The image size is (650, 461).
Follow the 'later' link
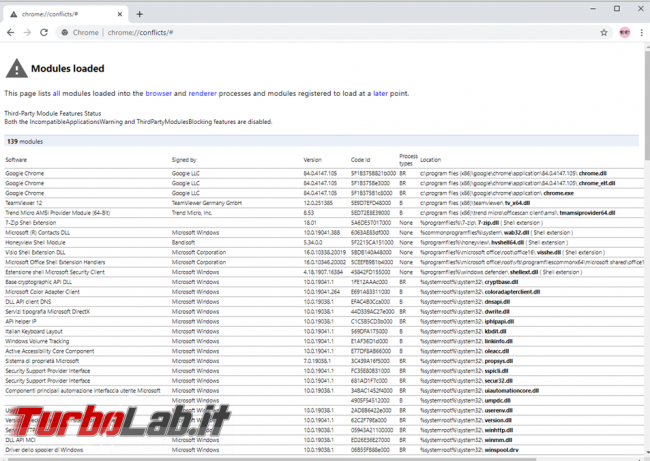[380, 93]
